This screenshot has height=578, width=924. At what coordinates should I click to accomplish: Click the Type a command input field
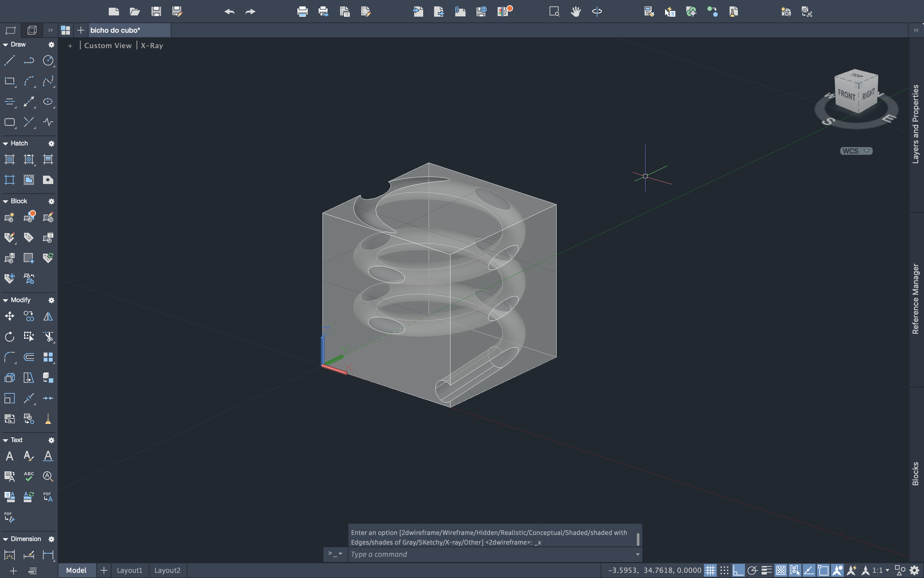click(491, 554)
